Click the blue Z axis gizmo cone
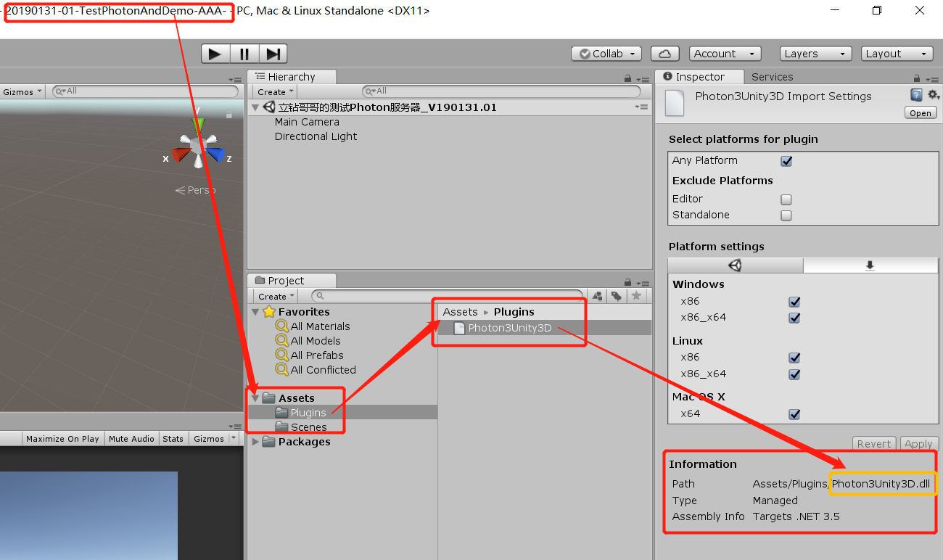 [x=215, y=155]
